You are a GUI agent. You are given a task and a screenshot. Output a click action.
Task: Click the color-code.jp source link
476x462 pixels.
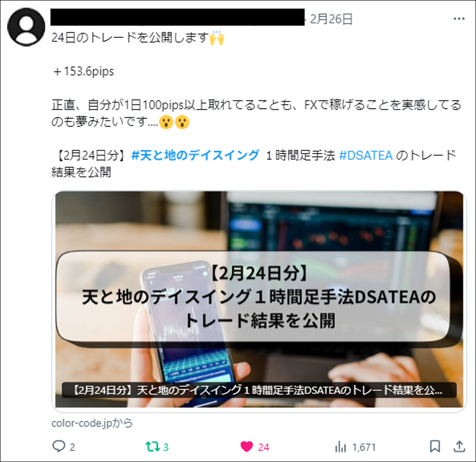[x=92, y=423]
